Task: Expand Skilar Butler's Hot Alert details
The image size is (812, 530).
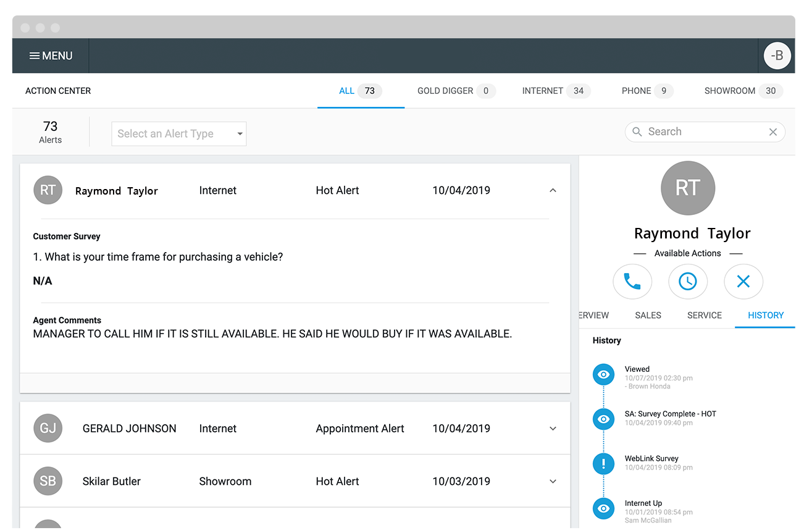Action: [x=553, y=481]
